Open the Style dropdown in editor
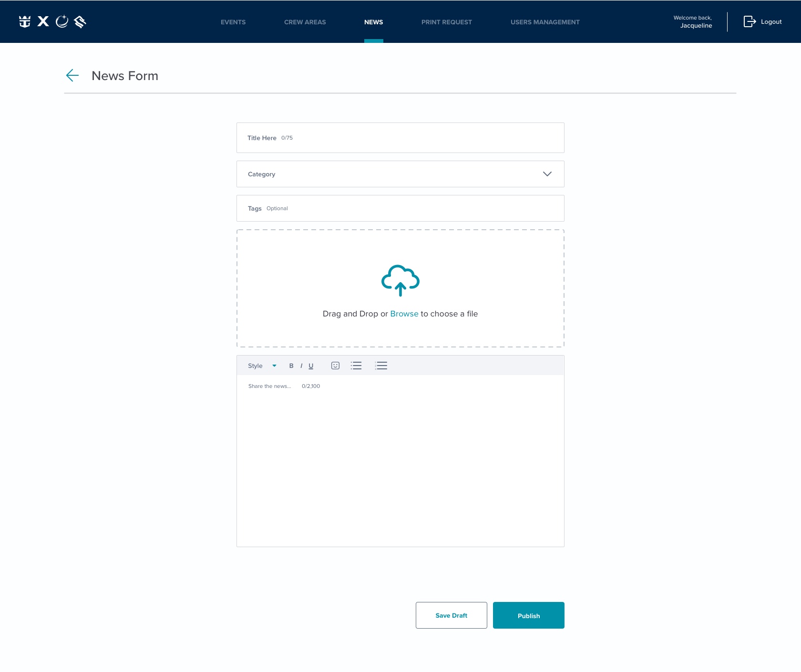The height and width of the screenshot is (672, 801). click(x=262, y=366)
